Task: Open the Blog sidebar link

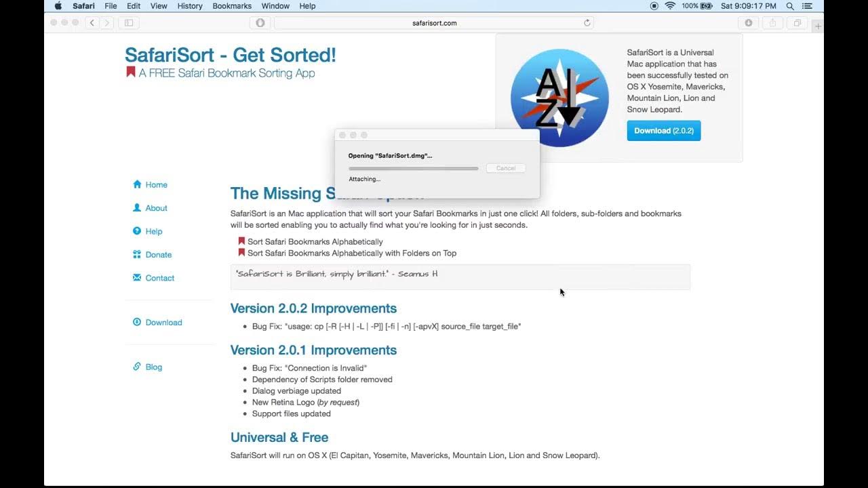Action: click(x=154, y=367)
